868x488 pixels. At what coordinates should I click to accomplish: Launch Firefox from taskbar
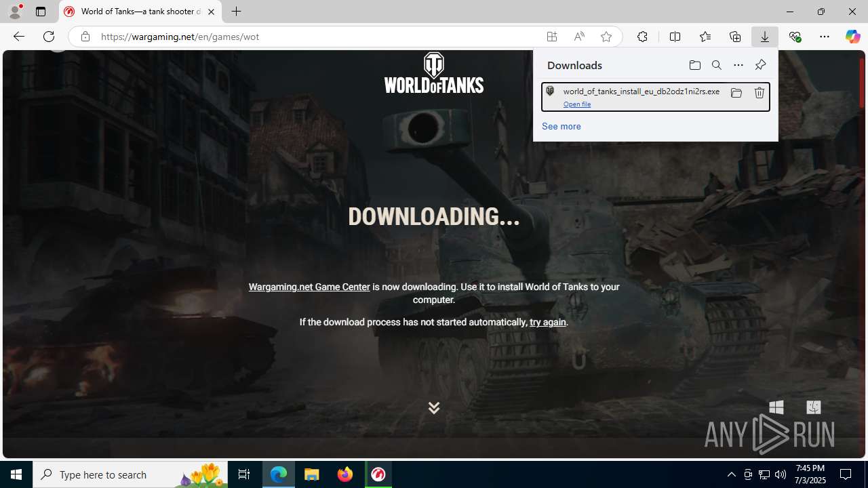(x=345, y=474)
